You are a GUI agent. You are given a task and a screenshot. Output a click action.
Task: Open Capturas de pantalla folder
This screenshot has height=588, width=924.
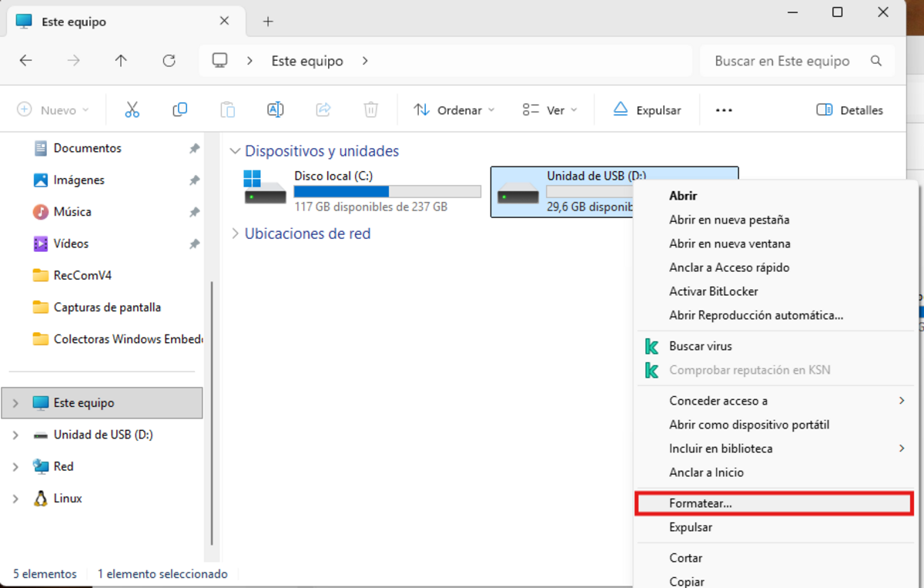107,307
